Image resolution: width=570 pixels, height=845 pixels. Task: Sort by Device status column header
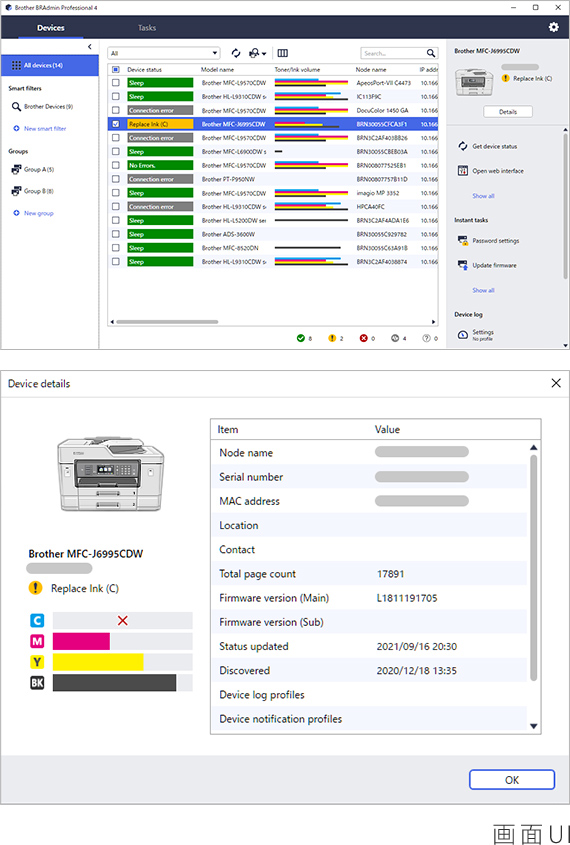[x=144, y=70]
